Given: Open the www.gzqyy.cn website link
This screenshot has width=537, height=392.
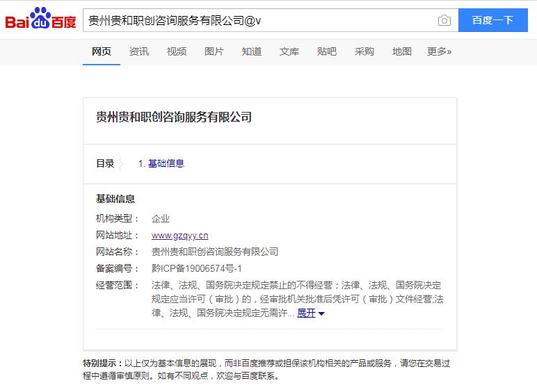Looking at the screenshot, I should (x=179, y=236).
